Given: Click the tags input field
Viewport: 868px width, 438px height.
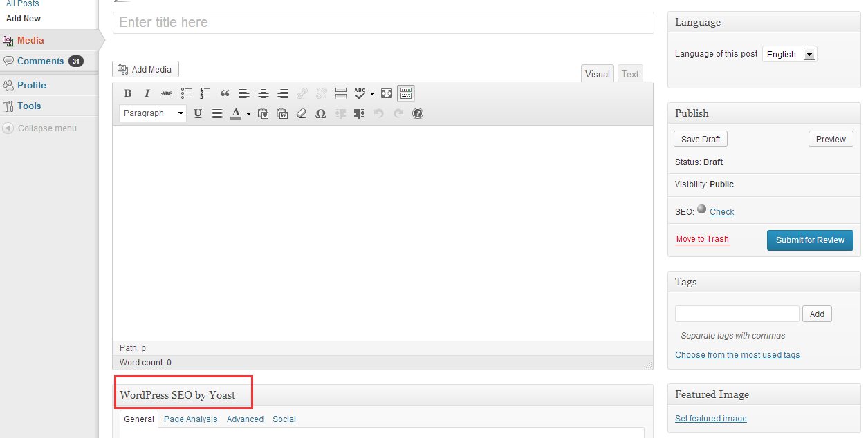Looking at the screenshot, I should click(x=737, y=314).
